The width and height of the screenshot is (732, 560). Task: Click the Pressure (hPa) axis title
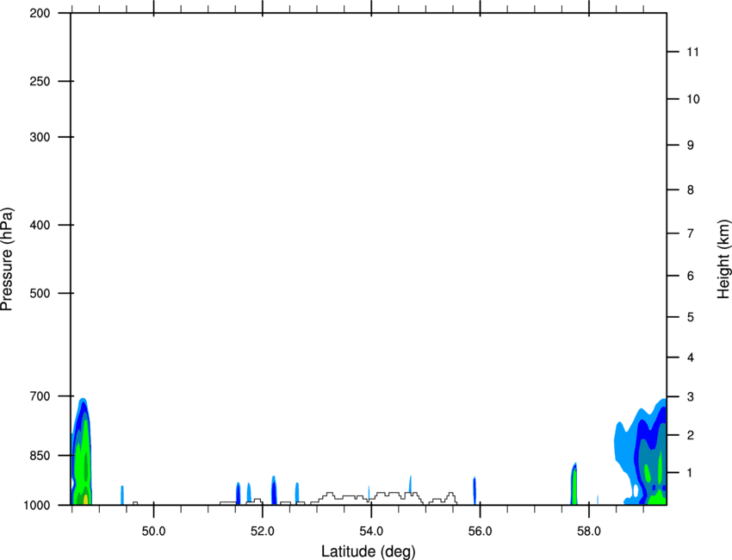click(x=7, y=259)
